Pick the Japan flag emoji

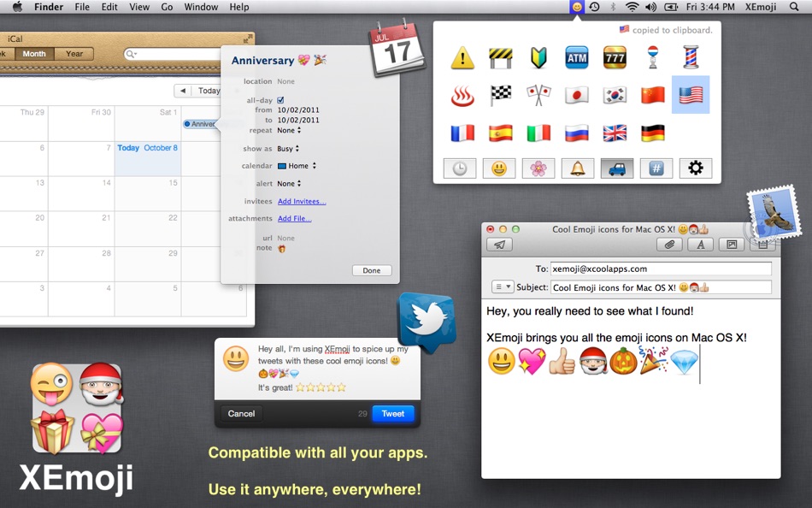click(576, 96)
